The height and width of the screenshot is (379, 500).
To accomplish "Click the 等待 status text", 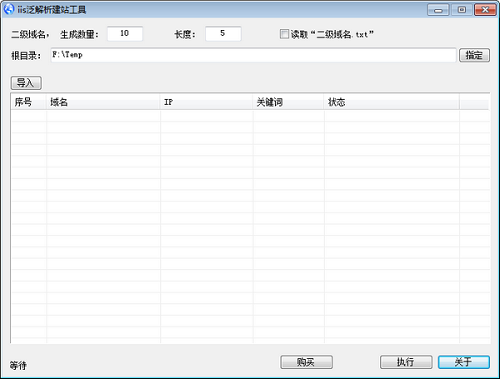I will [x=18, y=366].
